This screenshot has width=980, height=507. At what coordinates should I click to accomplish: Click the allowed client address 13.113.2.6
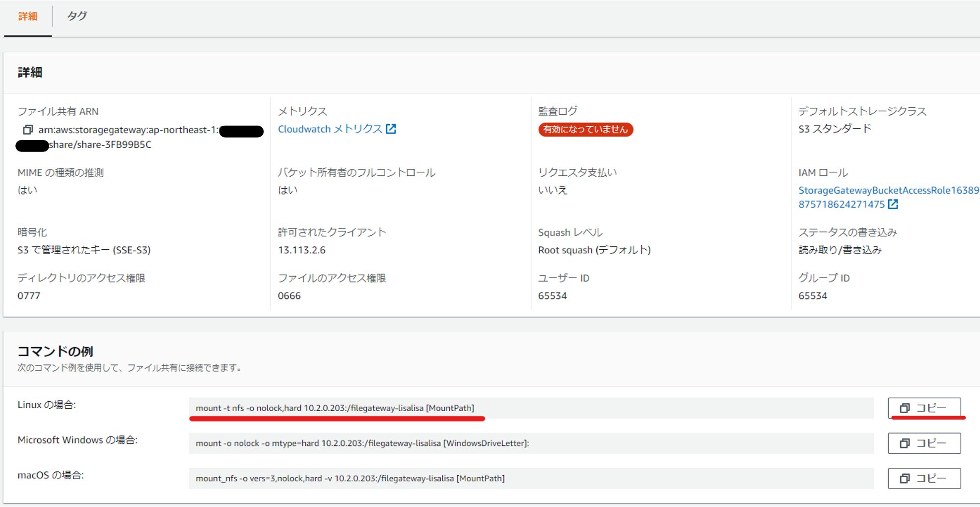[x=303, y=250]
